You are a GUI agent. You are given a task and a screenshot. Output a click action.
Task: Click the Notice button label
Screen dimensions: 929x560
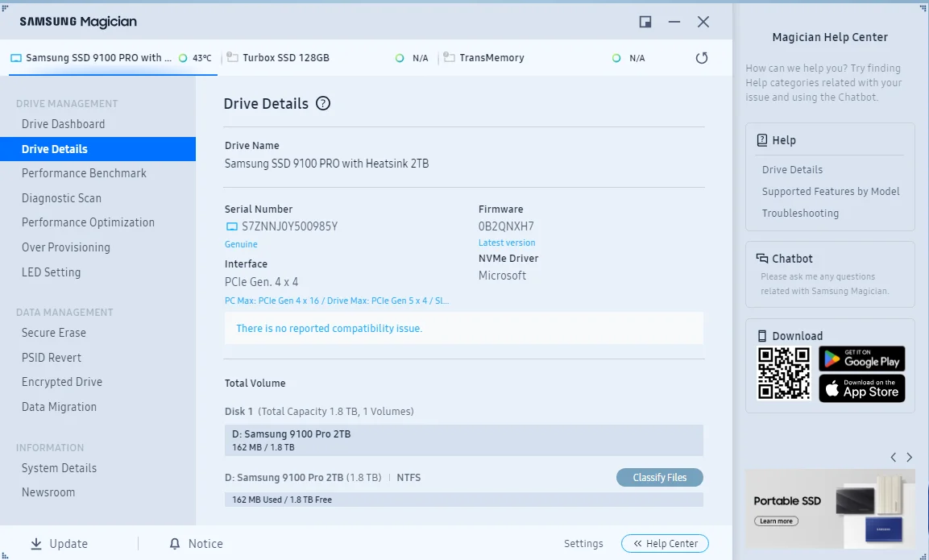click(x=205, y=543)
